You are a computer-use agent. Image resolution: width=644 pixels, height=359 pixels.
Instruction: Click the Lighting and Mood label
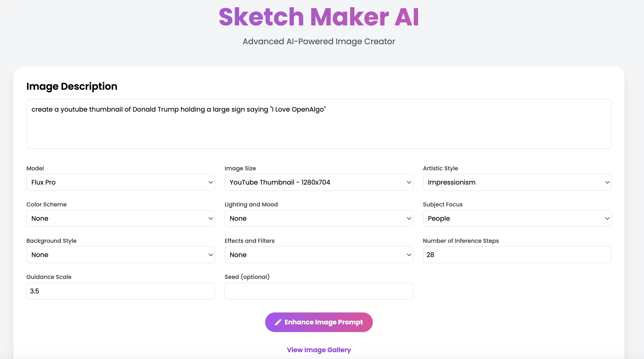(x=251, y=204)
